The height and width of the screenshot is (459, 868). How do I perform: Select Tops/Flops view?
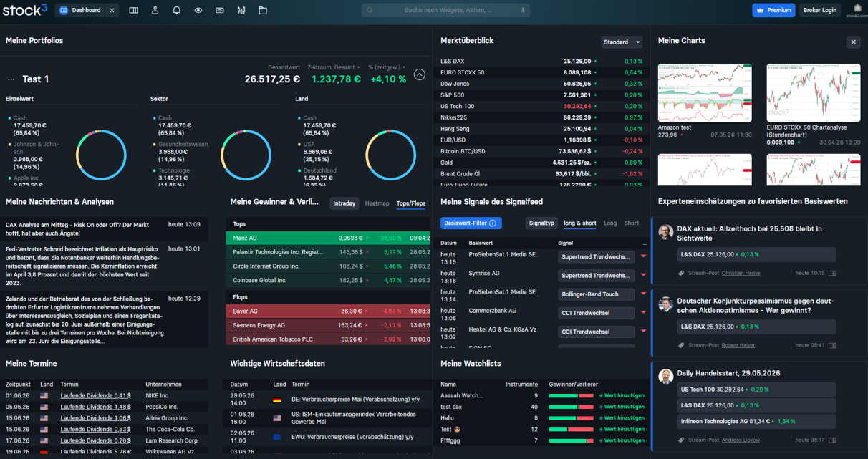click(x=411, y=203)
